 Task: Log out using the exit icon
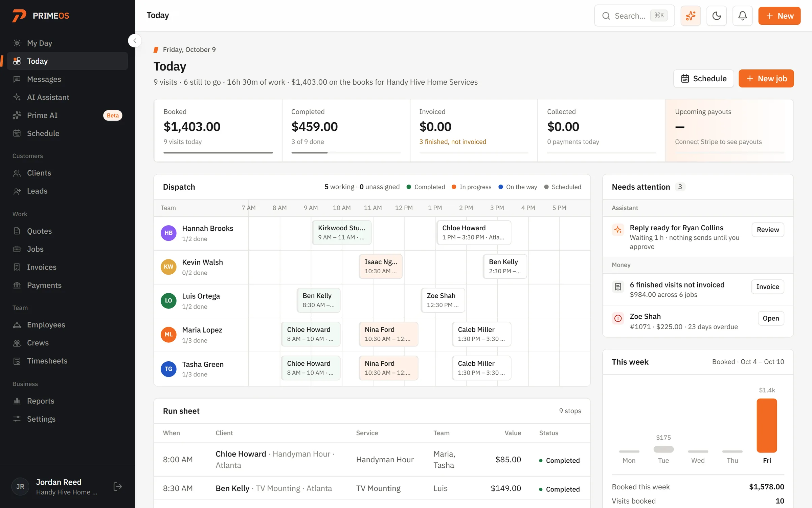tap(117, 487)
